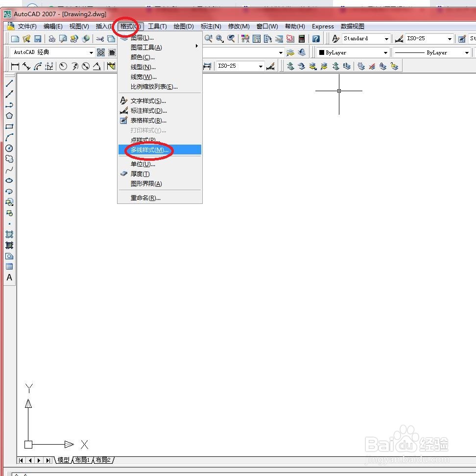Choose 单位(U)... menu entry
476x476 pixels.
point(160,164)
